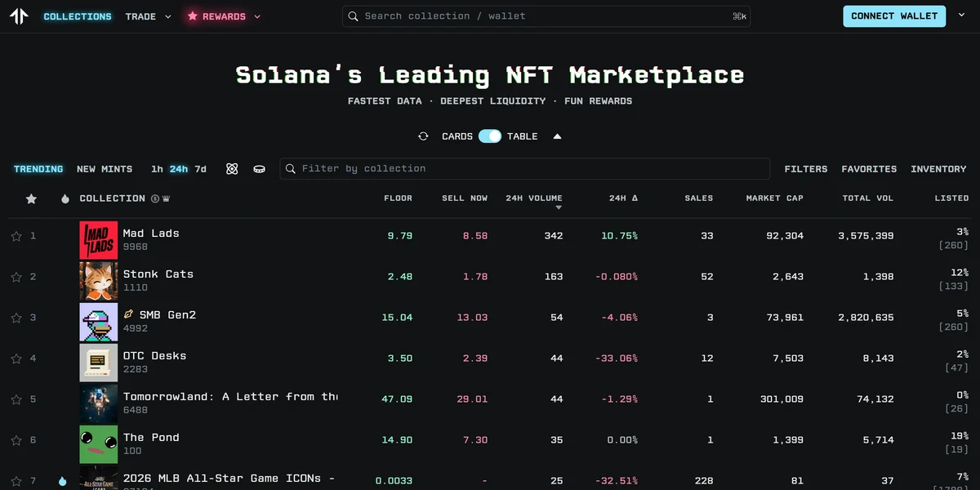Select the 1h timeframe

click(x=157, y=169)
